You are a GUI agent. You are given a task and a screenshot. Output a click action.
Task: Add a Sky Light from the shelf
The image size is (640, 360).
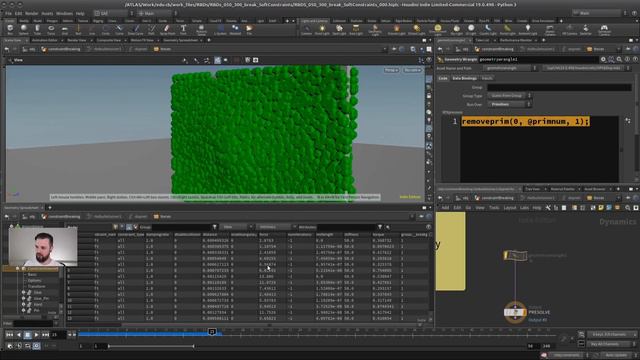pyautogui.click(x=457, y=29)
